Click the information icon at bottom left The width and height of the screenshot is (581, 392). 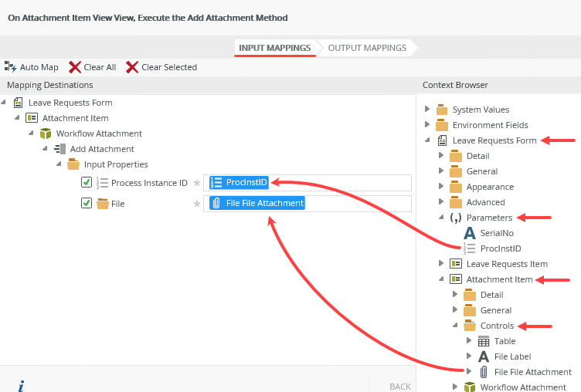point(20,385)
